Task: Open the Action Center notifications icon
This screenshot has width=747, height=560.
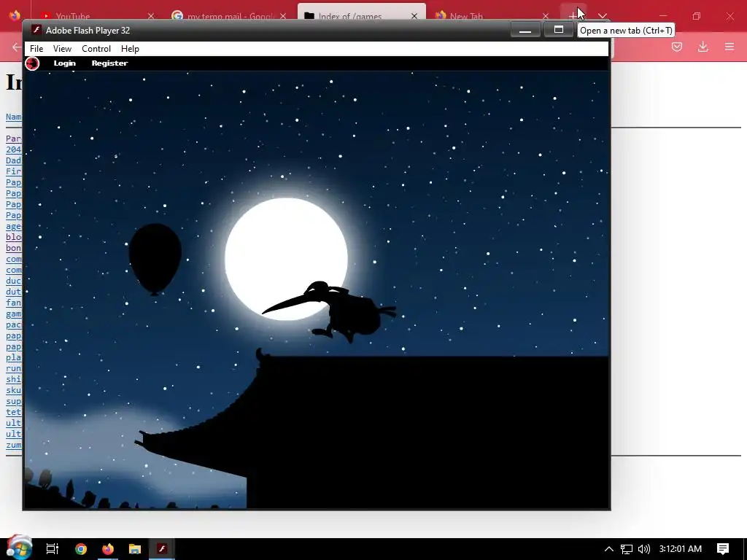Action: coord(723,549)
